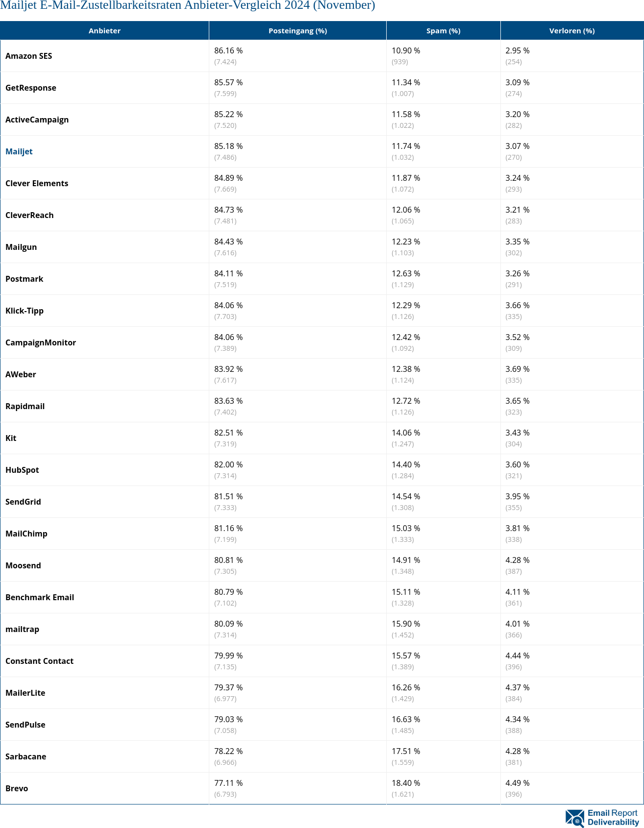
Task: Select the ActiveCampaign provider name
Action: (37, 120)
